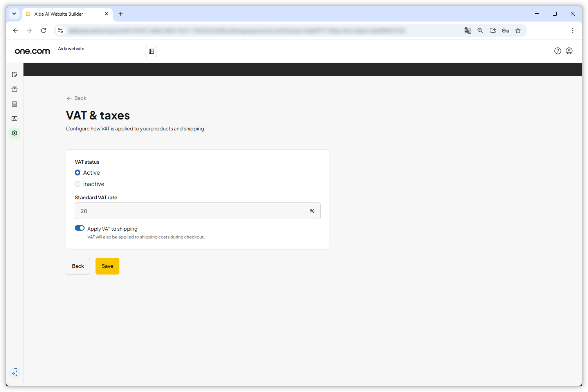The height and width of the screenshot is (392, 588).
Task: Expand the tab search dropdown arrow
Action: point(14,14)
